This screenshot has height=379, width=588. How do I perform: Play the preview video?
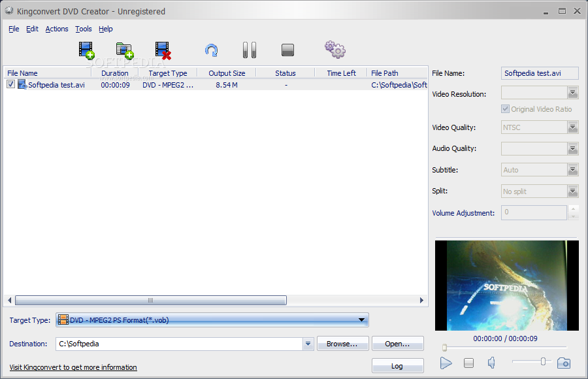[x=446, y=363]
